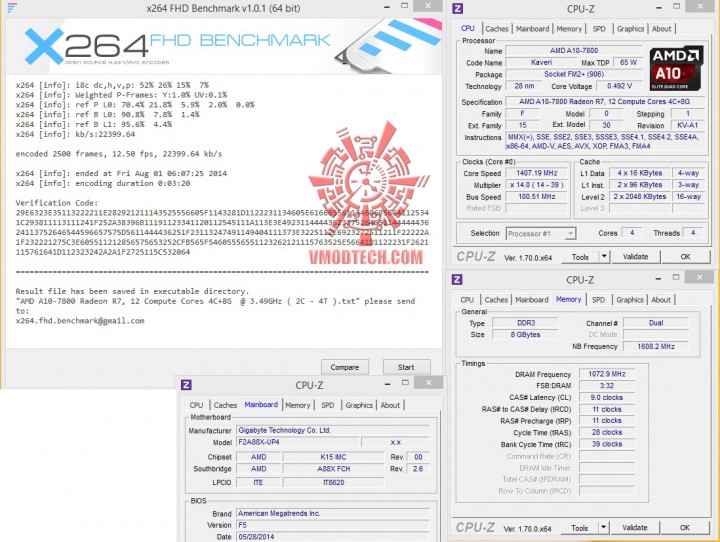Open Graphics tab in the top CPU-Z window
The width and height of the screenshot is (720, 542).
(630, 28)
